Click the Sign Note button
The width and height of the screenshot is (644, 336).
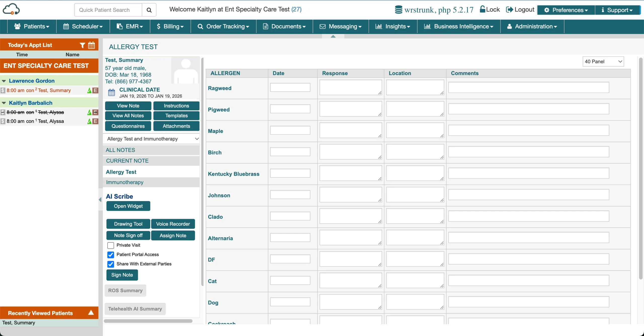coord(122,275)
